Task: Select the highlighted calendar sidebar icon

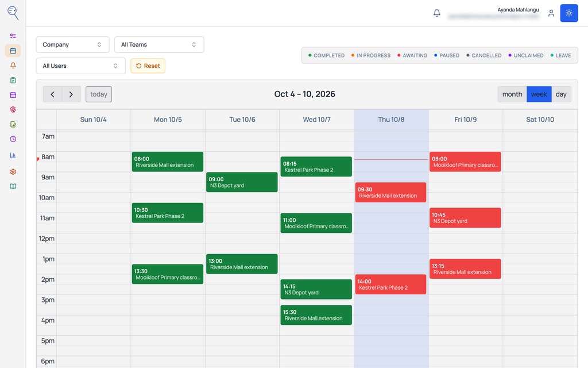Action: tap(13, 51)
